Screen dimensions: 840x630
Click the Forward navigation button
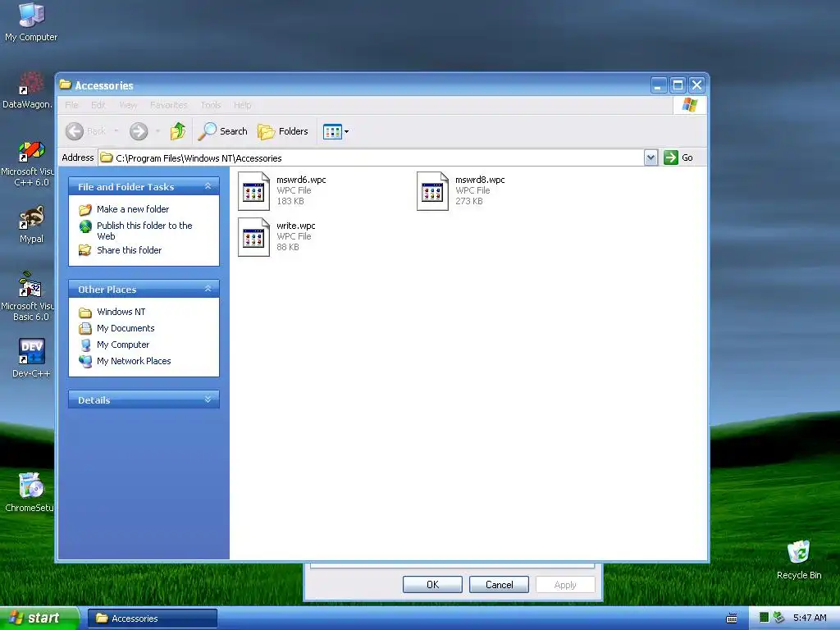point(139,131)
